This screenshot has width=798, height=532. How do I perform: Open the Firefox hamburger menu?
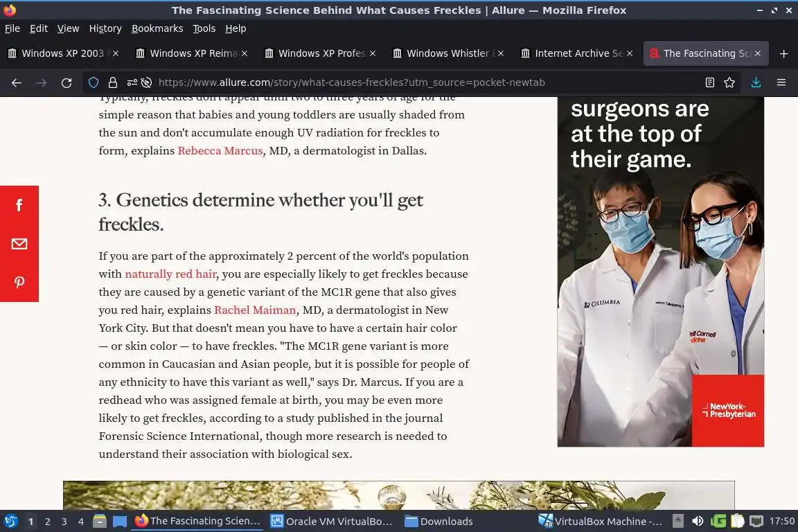click(781, 82)
